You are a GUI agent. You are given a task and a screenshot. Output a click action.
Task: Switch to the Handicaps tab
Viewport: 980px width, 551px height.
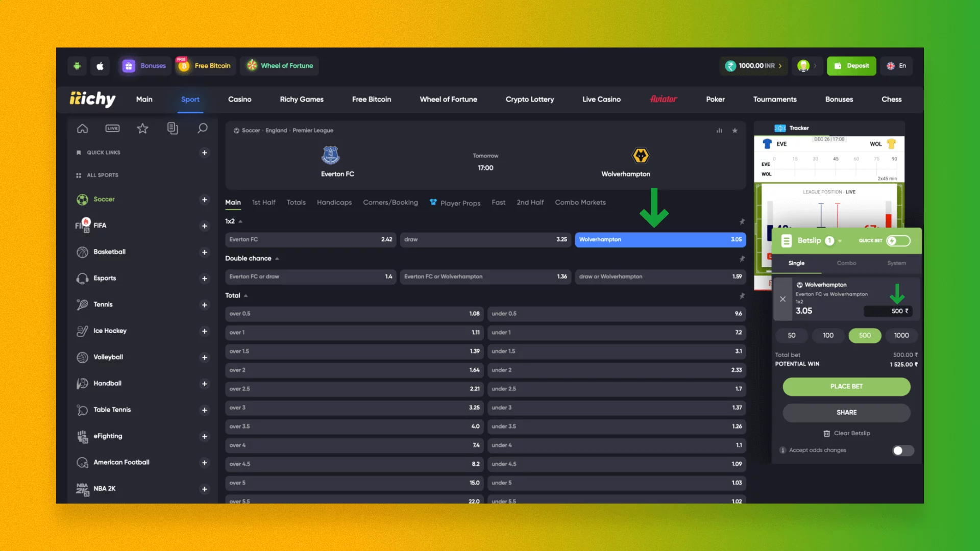(x=334, y=203)
